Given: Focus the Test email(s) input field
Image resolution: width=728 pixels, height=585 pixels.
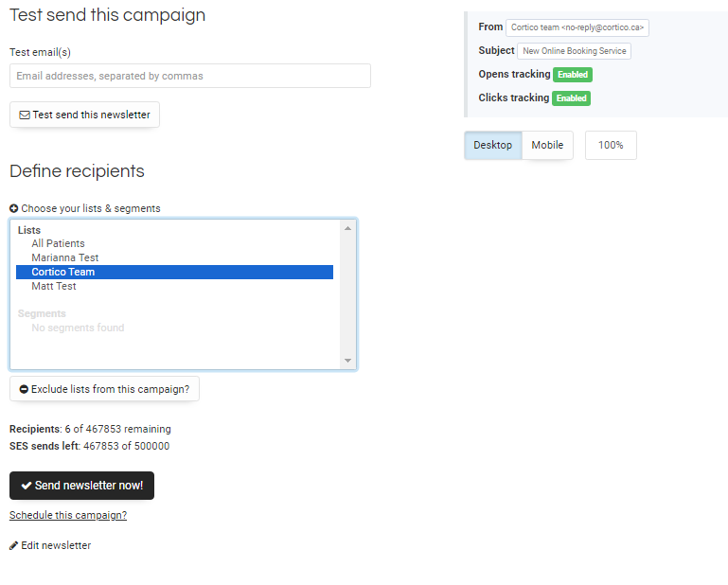Looking at the screenshot, I should coord(189,76).
